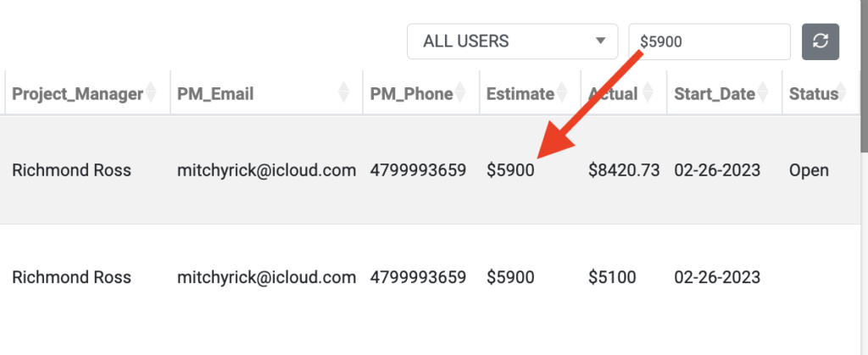Click the Estimate column header
The height and width of the screenshot is (355, 868).
(520, 94)
